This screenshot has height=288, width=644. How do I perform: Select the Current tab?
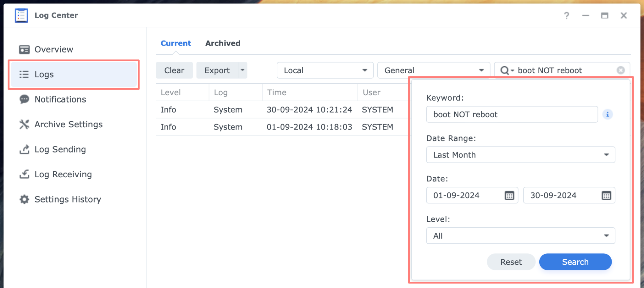coord(176,43)
